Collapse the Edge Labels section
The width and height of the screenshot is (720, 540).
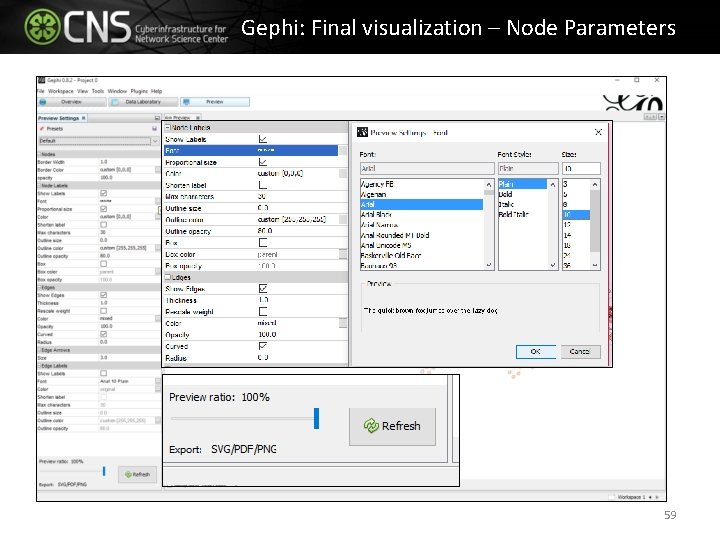tap(39, 366)
